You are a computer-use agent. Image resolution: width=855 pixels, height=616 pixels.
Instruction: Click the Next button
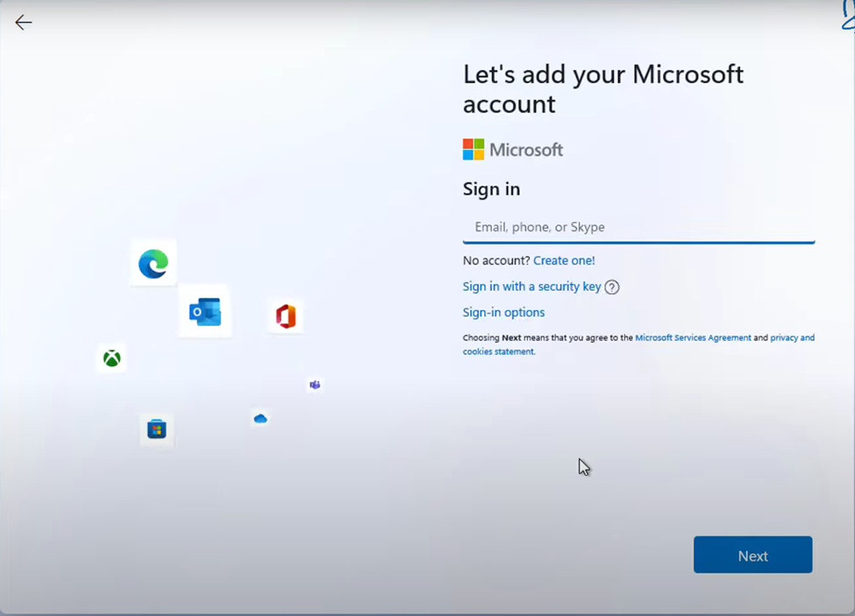pos(753,555)
